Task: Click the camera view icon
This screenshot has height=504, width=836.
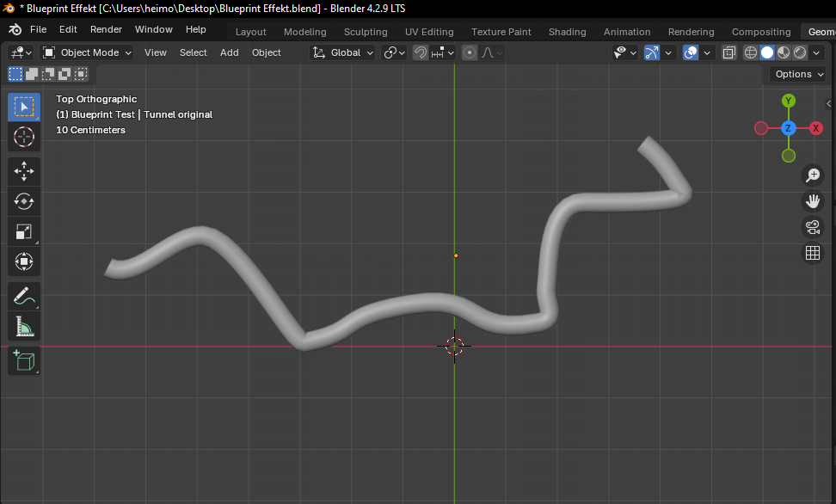Action: tap(812, 227)
